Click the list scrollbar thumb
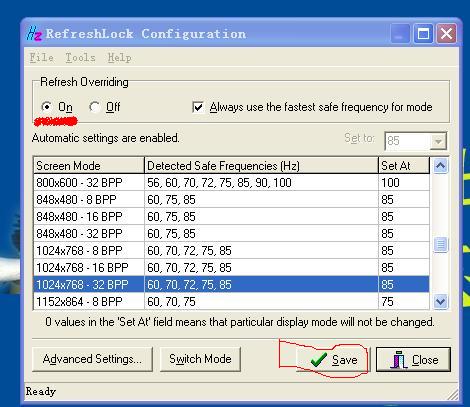The height and width of the screenshot is (407, 470). pos(440,245)
